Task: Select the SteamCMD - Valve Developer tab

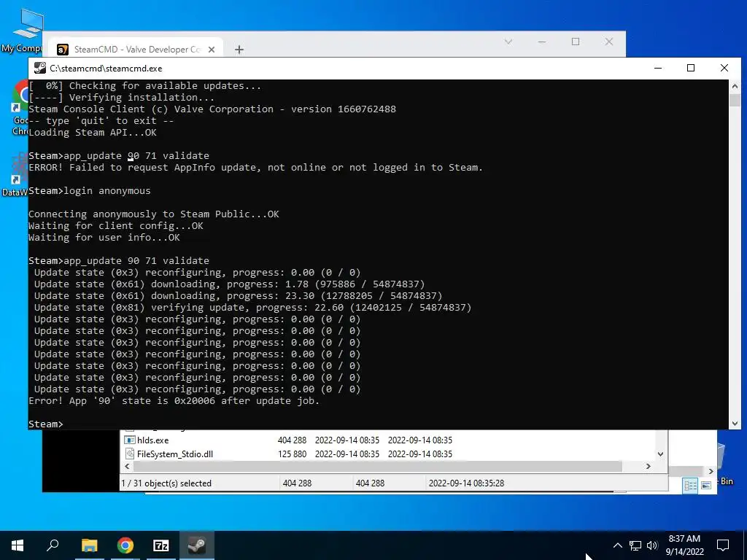Action: click(x=136, y=50)
